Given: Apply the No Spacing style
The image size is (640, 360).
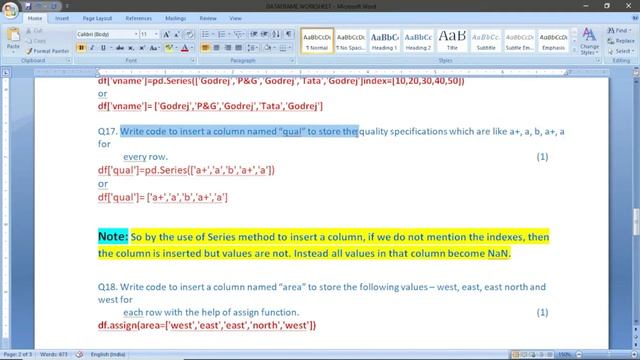Looking at the screenshot, I should click(x=351, y=41).
